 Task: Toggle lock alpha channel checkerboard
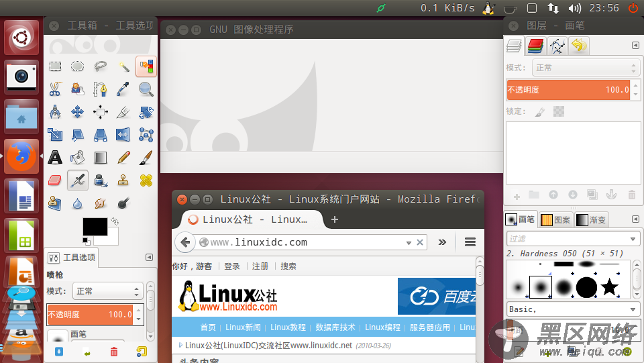[x=559, y=111]
